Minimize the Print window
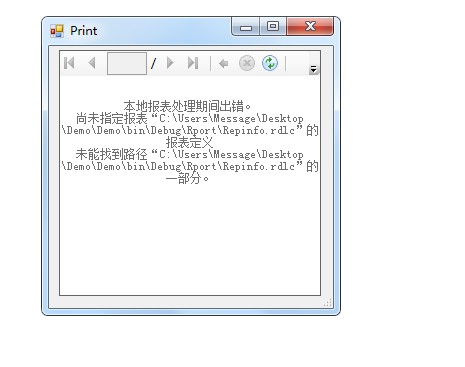 click(x=246, y=27)
